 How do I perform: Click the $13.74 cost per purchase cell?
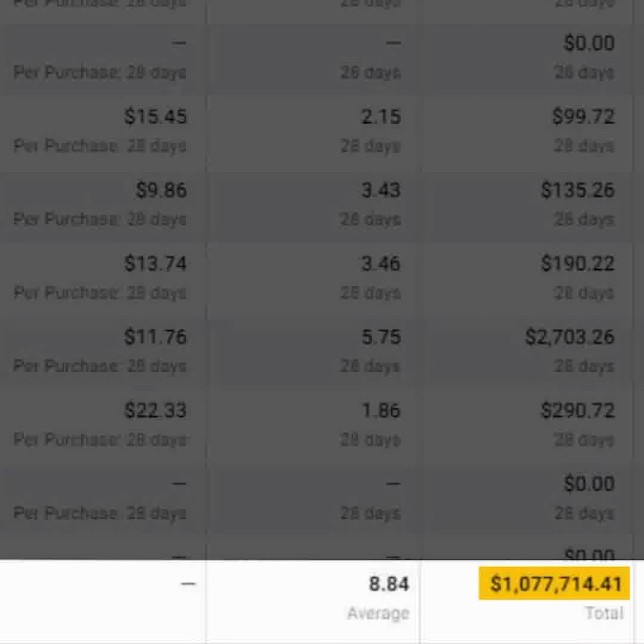click(156, 264)
